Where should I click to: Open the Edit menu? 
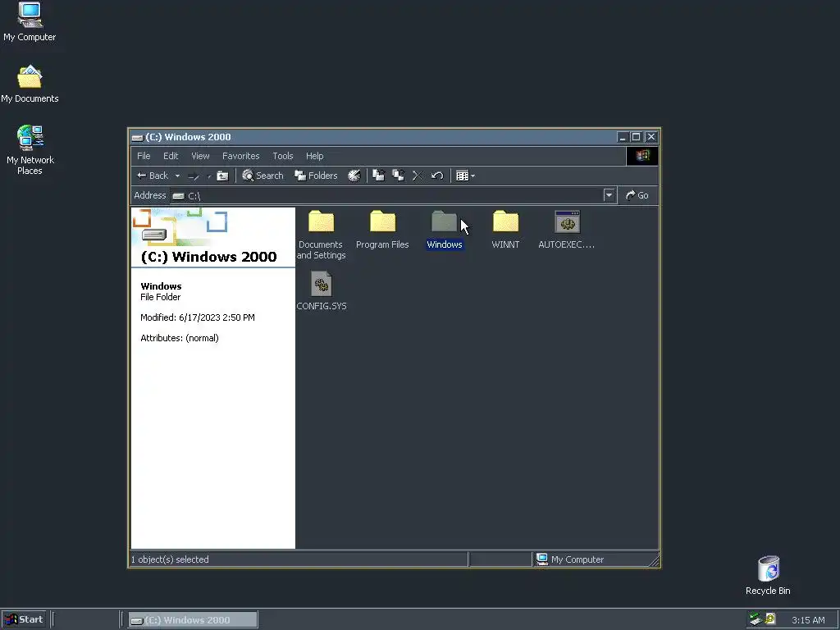171,156
